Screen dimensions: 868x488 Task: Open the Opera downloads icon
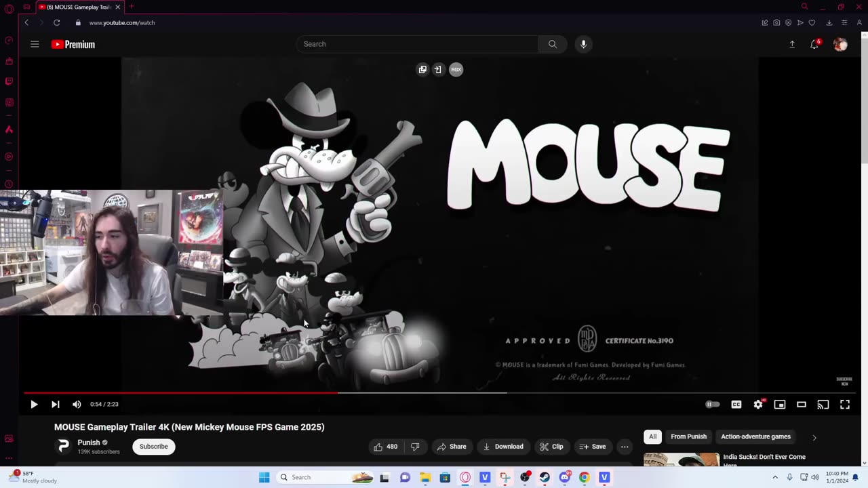pos(829,22)
